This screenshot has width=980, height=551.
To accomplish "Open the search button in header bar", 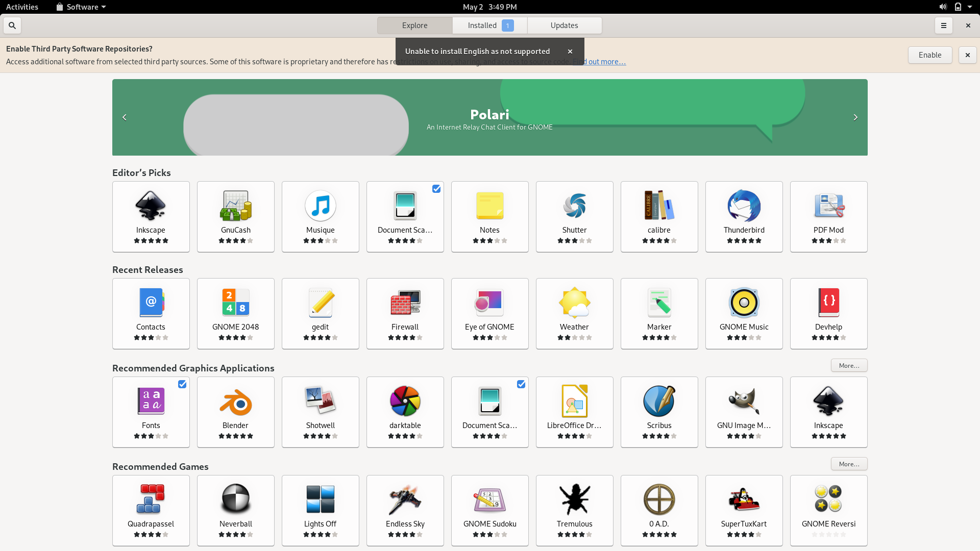I will [x=12, y=26].
